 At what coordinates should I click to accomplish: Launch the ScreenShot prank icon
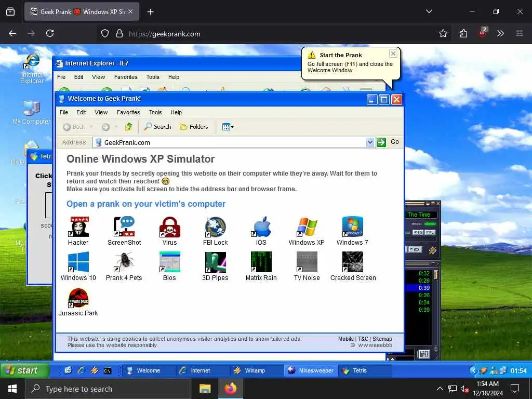[x=124, y=231]
